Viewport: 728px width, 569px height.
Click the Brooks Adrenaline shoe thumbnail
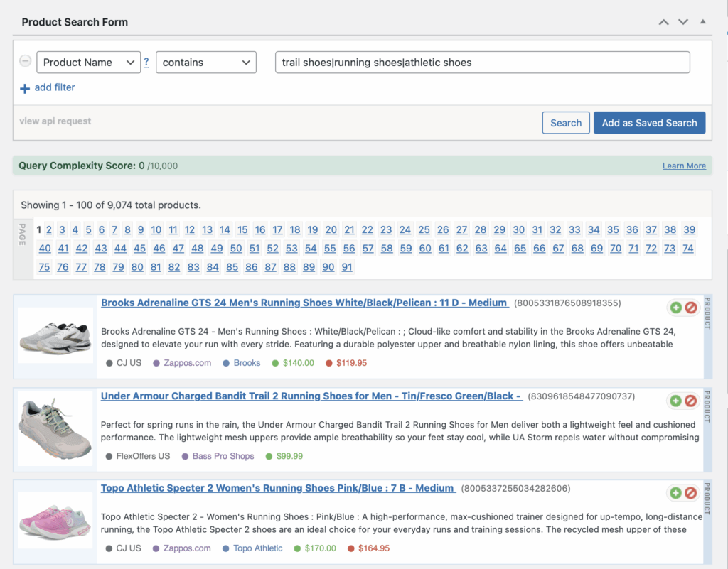pos(55,334)
